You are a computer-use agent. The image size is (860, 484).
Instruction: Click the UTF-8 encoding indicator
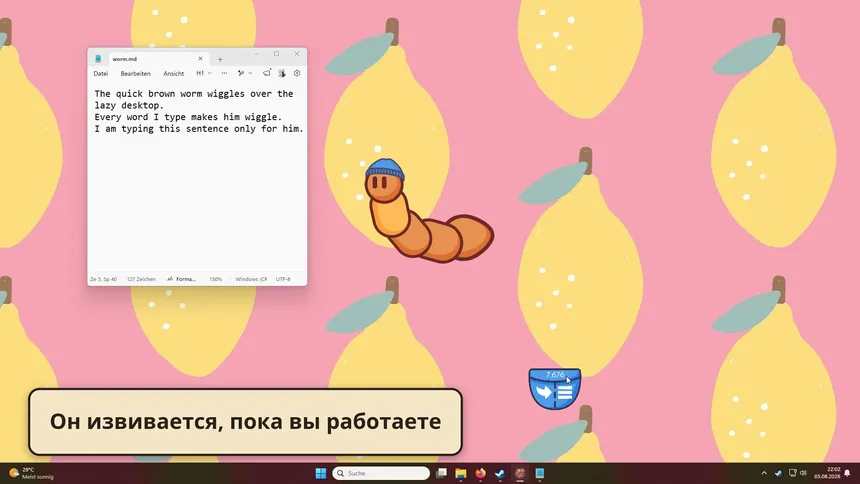pyautogui.click(x=283, y=279)
